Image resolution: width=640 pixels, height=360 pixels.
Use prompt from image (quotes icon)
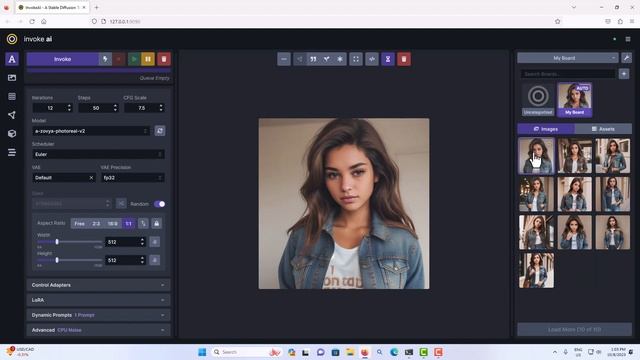click(x=313, y=59)
